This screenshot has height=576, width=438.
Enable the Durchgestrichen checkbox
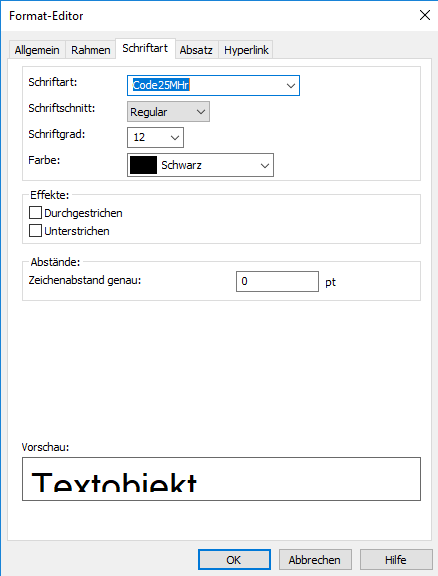35,213
